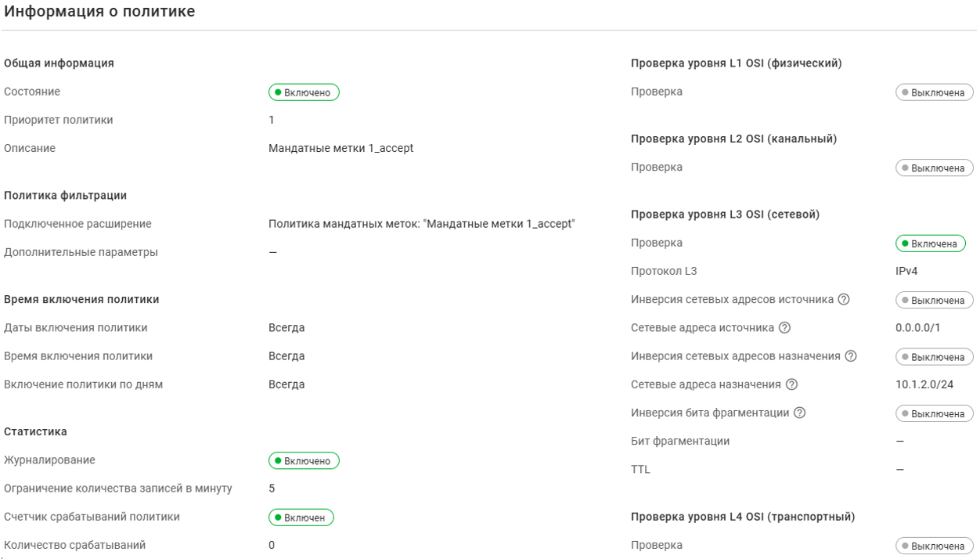Click the L2 channel check 'Выключена' badge
Image resolution: width=980 pixels, height=559 pixels.
tap(934, 168)
